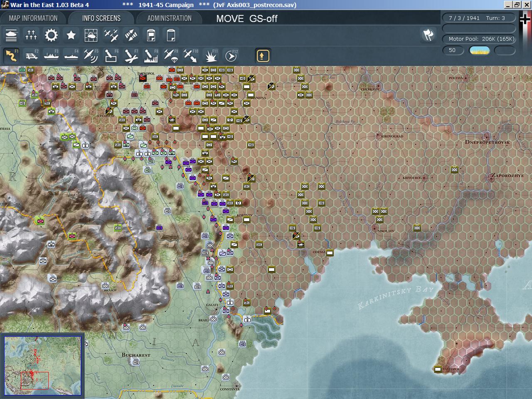Open the production gear icon
Viewport: 532px width, 399px height.
(51, 35)
